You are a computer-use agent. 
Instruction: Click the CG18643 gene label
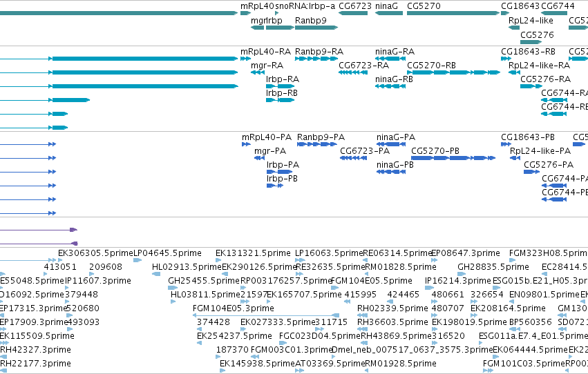520,6
